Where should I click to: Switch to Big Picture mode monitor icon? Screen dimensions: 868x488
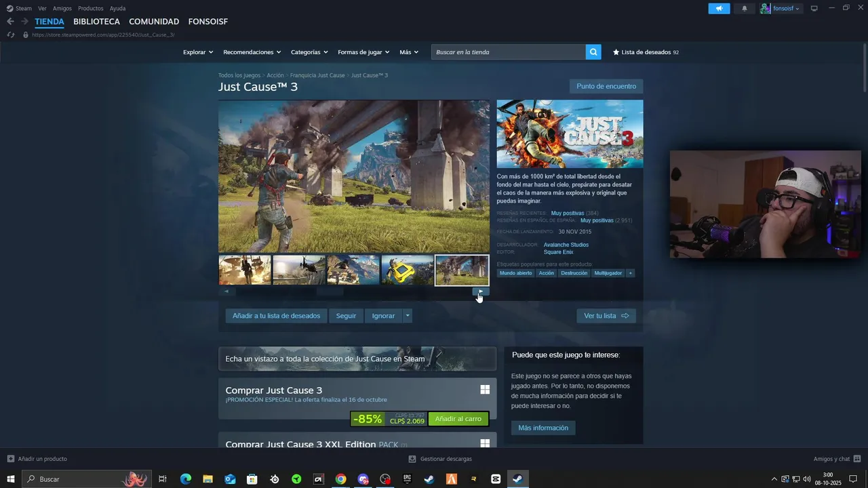pos(814,8)
